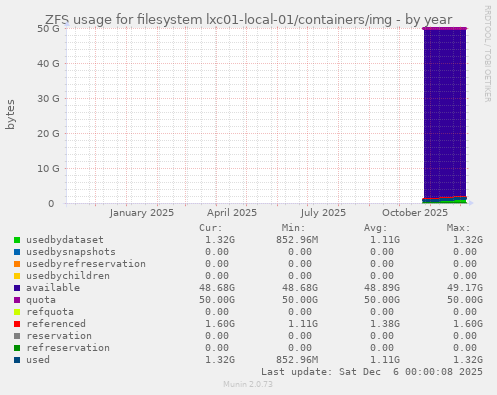Click the referenced Avg value 1.38G

point(385,324)
